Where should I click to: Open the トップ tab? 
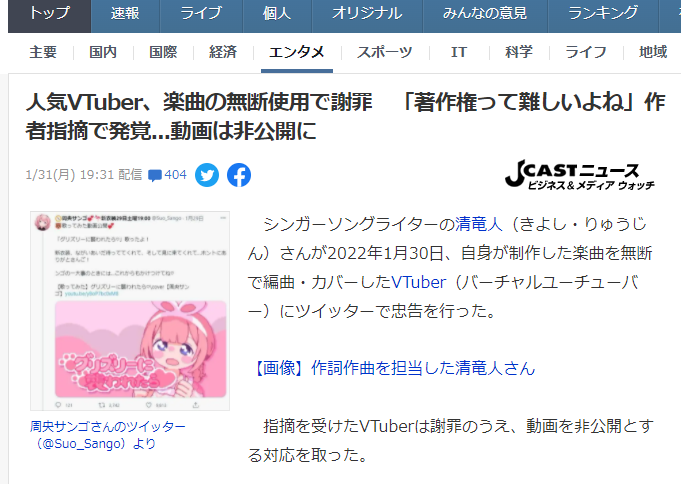(50, 14)
